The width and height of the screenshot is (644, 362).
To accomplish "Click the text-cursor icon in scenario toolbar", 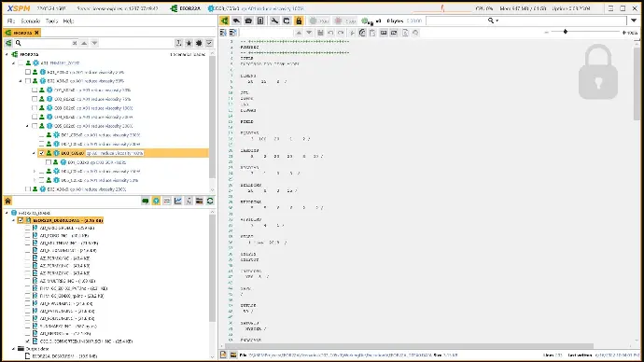I will (x=178, y=43).
